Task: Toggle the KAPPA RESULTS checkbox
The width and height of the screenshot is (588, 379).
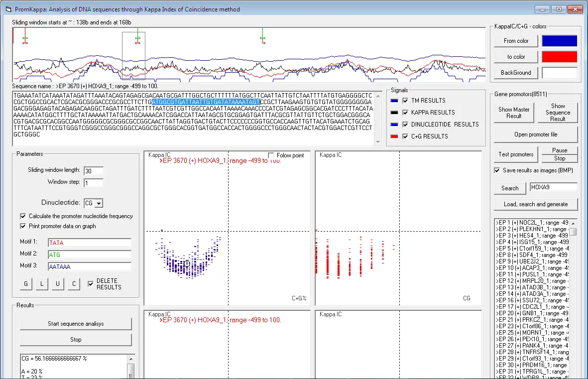Action: [x=405, y=113]
